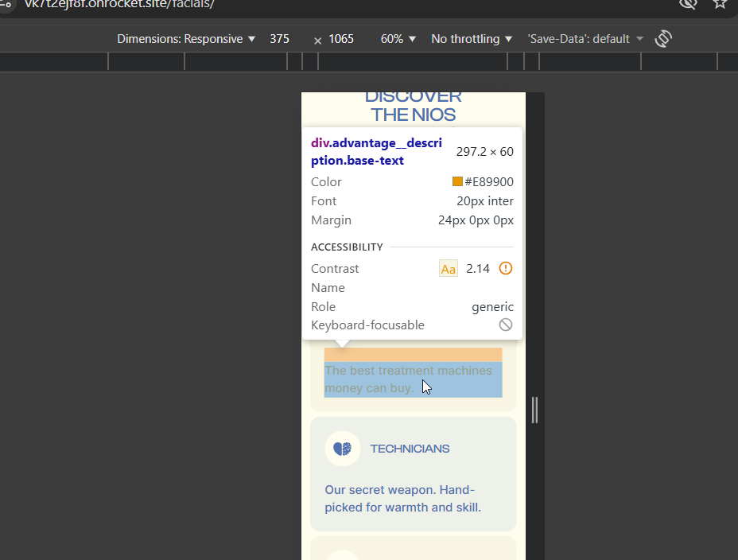Click the contrast ratio 2.14 value
Image resolution: width=738 pixels, height=560 pixels.
[478, 269]
